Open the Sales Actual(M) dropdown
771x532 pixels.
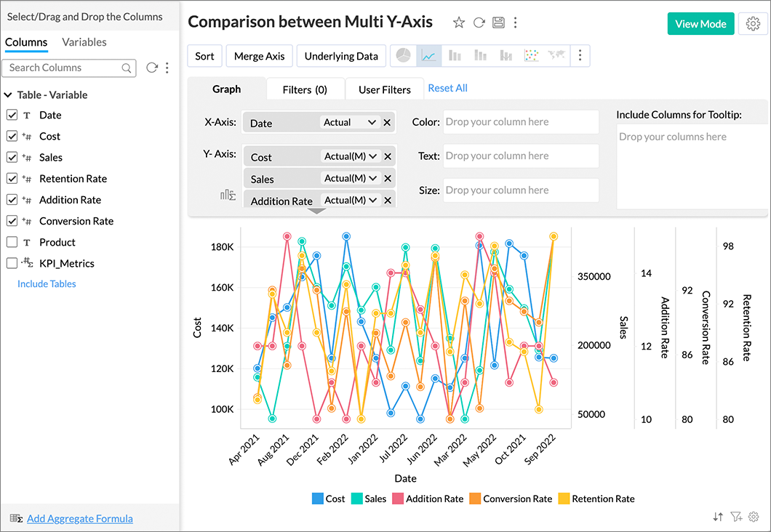click(x=350, y=178)
